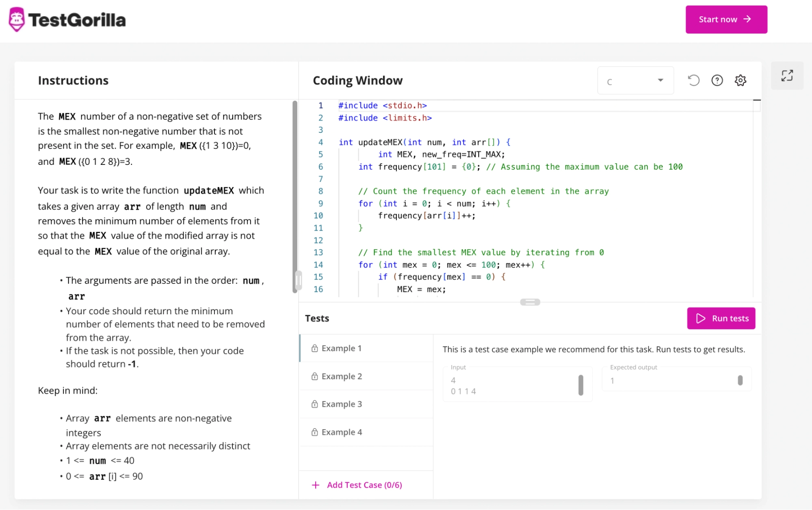Click 'if (frequency[mex] == 0) {' line
Image resolution: width=812 pixels, height=510 pixels.
442,277
